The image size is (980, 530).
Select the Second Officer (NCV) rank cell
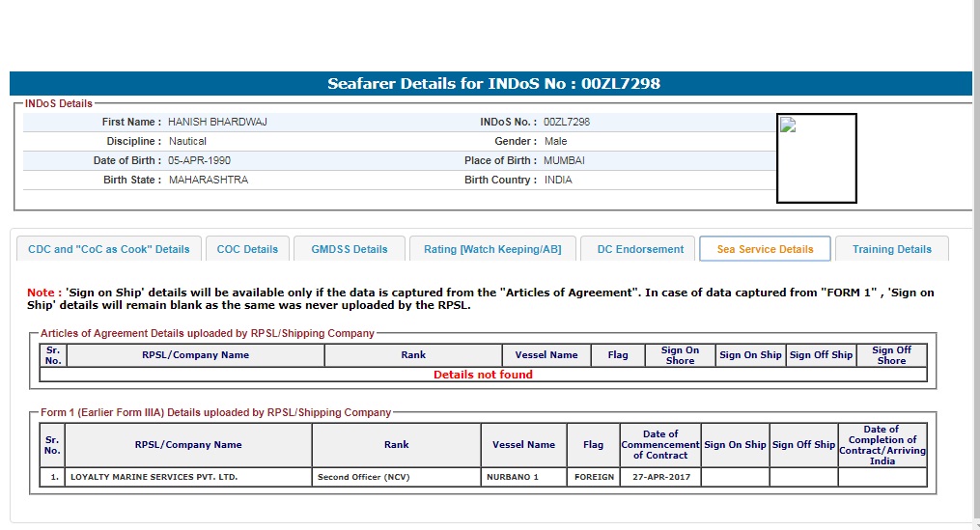click(x=363, y=477)
